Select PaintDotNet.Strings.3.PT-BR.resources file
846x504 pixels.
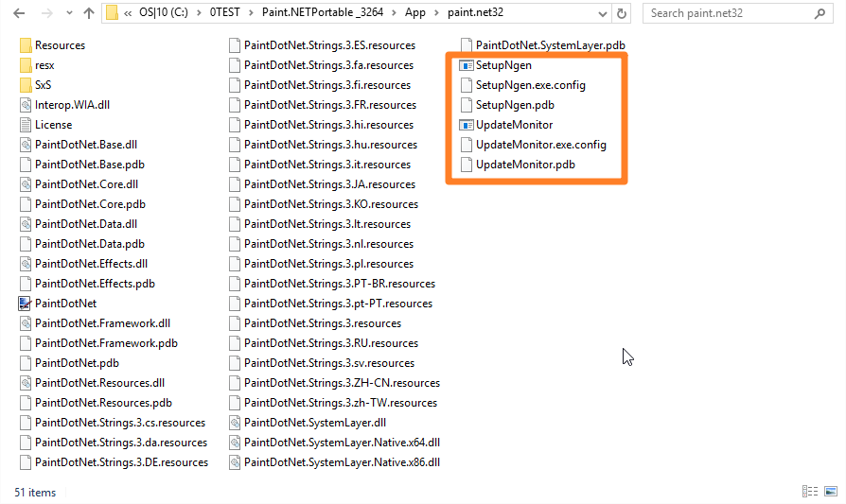tap(340, 284)
